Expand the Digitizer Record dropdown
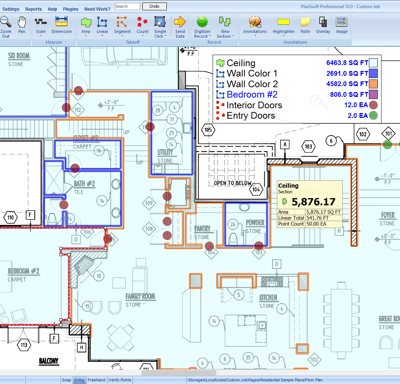This screenshot has width=400, height=384. pyautogui.click(x=210, y=36)
